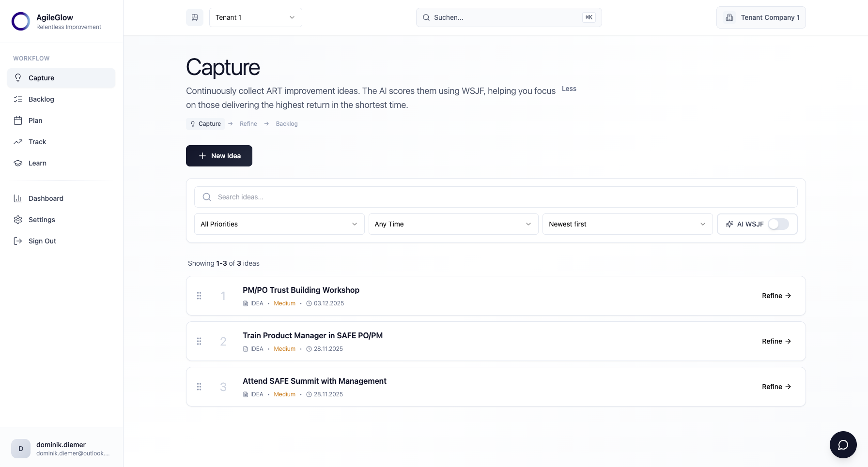Click Refine in the workflow breadcrumb

pyautogui.click(x=248, y=123)
